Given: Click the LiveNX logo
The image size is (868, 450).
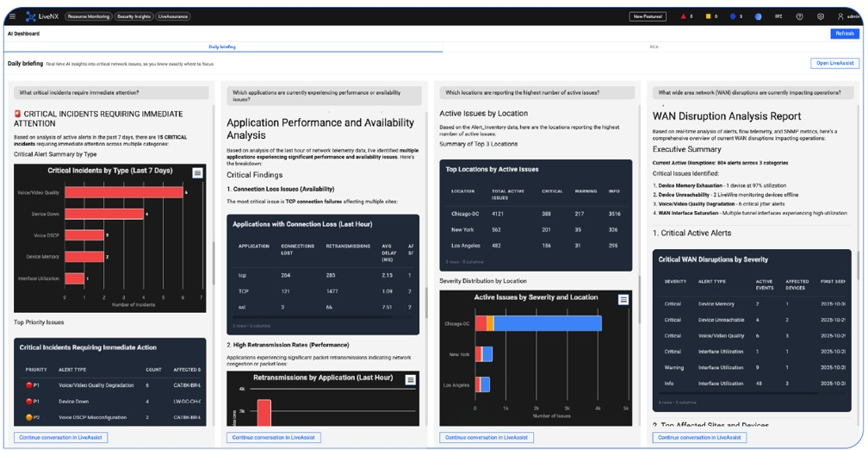Looking at the screenshot, I should pyautogui.click(x=40, y=16).
